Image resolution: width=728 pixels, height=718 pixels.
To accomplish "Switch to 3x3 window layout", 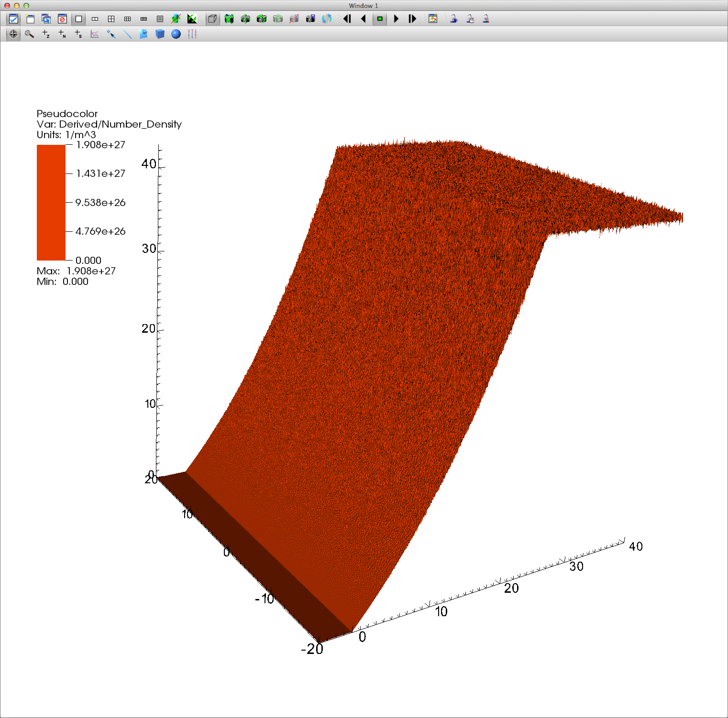I will [x=160, y=19].
